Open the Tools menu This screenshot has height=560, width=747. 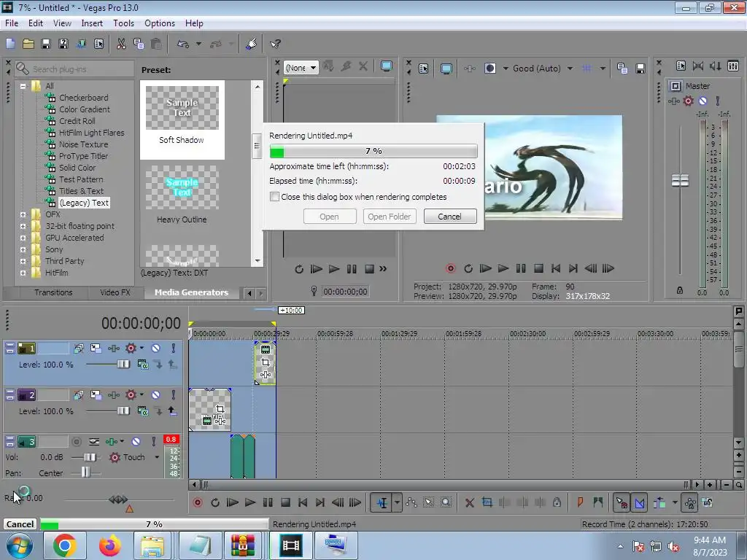[x=123, y=23]
